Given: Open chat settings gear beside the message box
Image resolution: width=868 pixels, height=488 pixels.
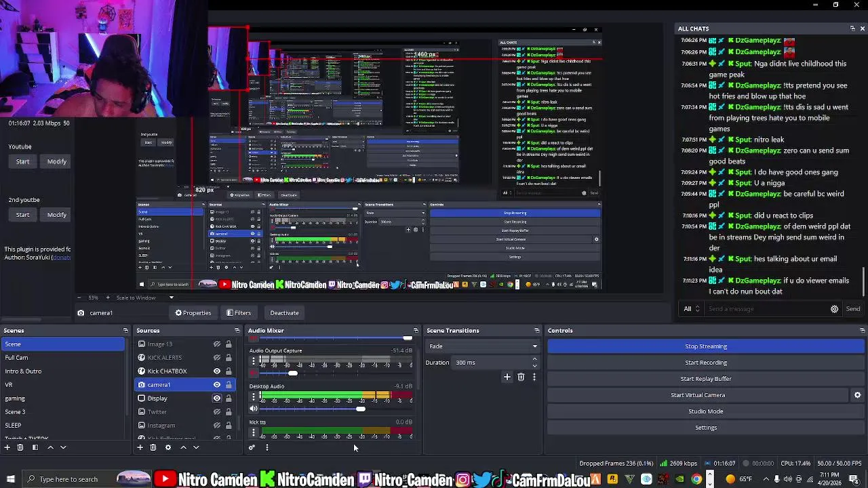Looking at the screenshot, I should point(834,309).
